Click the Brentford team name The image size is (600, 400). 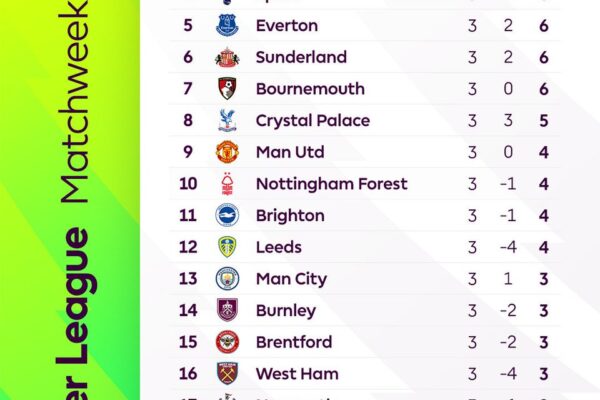click(293, 342)
